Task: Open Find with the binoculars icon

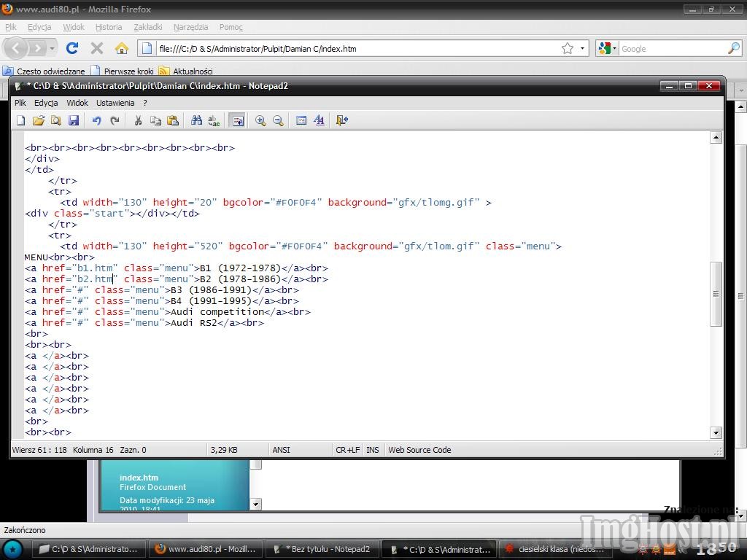Action: point(196,120)
